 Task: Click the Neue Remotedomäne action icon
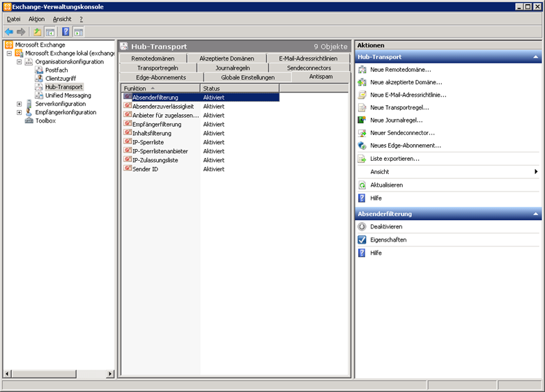coord(362,70)
